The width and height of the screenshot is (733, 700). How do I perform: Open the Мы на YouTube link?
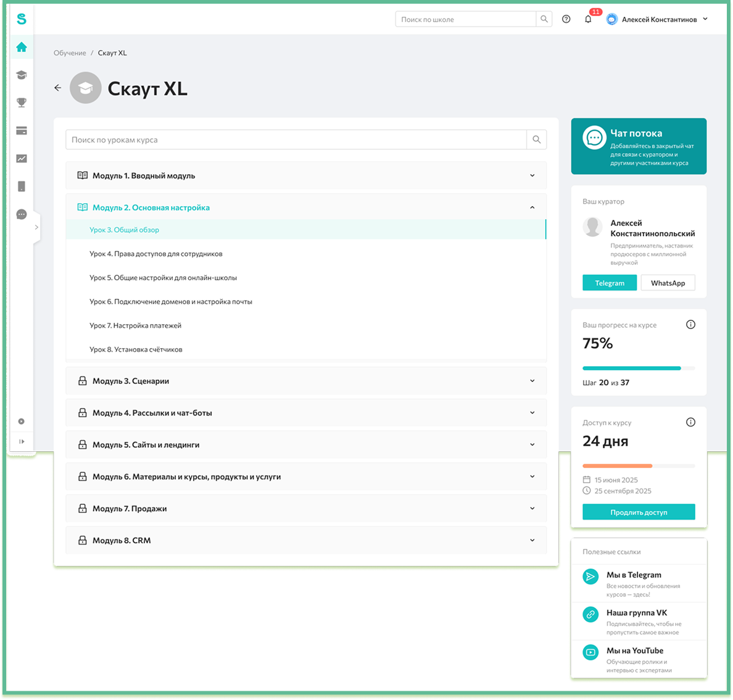pos(634,651)
